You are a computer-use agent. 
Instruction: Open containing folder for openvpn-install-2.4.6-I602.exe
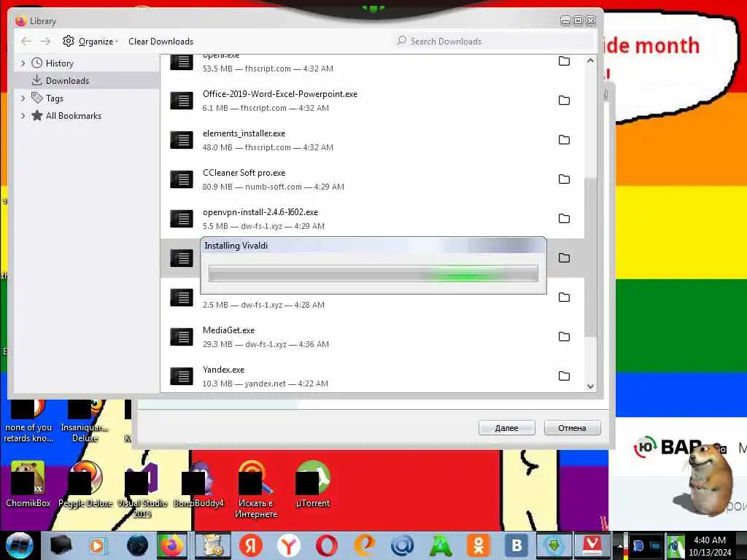click(x=564, y=219)
